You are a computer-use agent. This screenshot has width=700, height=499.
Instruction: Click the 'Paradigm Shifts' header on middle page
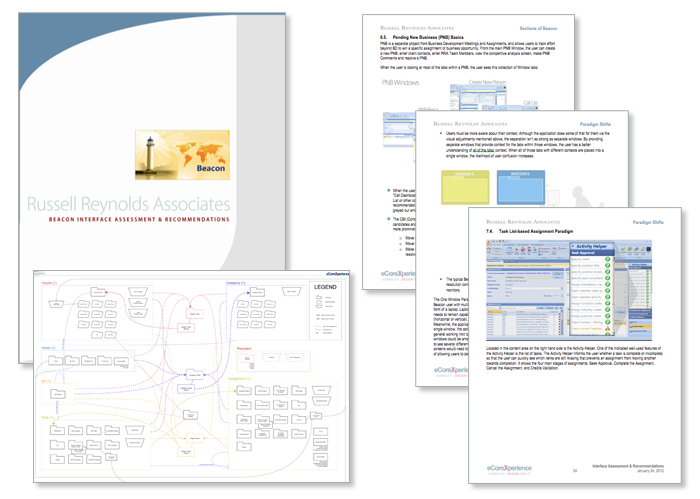(595, 124)
